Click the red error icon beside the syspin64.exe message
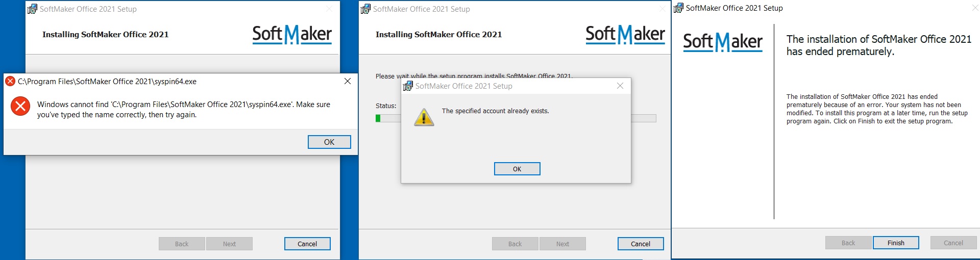This screenshot has width=980, height=260. coord(20,106)
